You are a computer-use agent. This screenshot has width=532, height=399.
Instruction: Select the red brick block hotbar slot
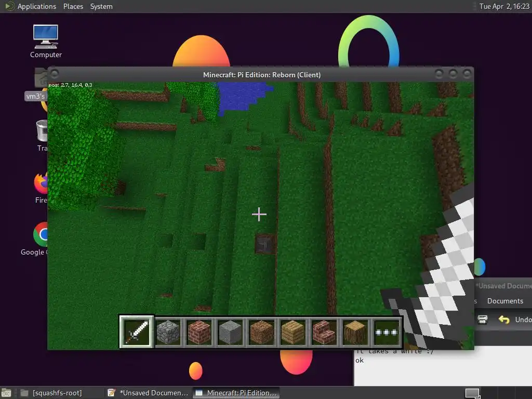(x=199, y=332)
